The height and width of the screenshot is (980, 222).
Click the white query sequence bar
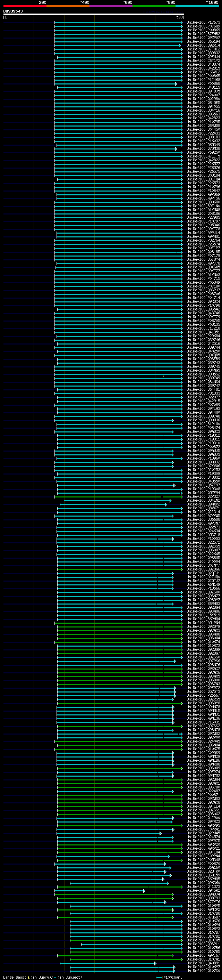click(x=93, y=15)
